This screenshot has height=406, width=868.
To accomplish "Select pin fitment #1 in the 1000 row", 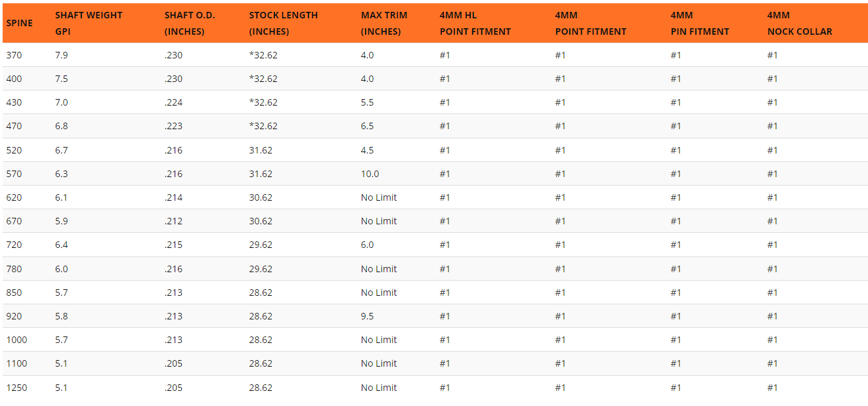I will 676,340.
